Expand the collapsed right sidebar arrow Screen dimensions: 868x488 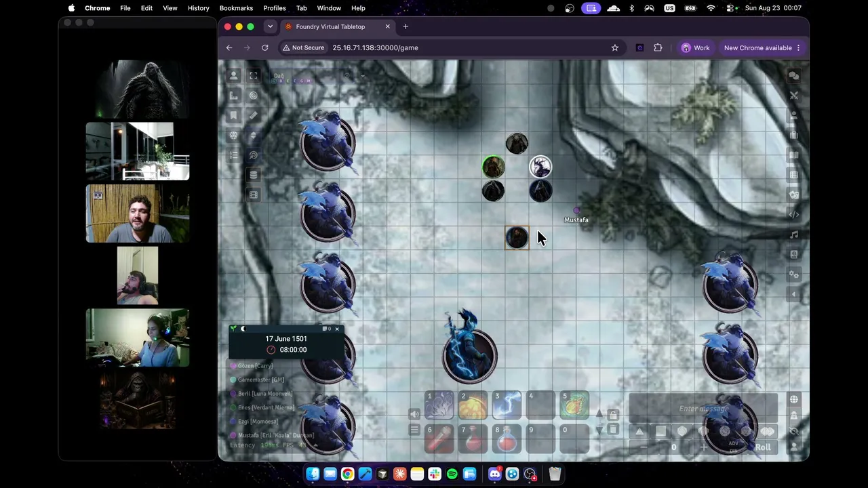794,294
